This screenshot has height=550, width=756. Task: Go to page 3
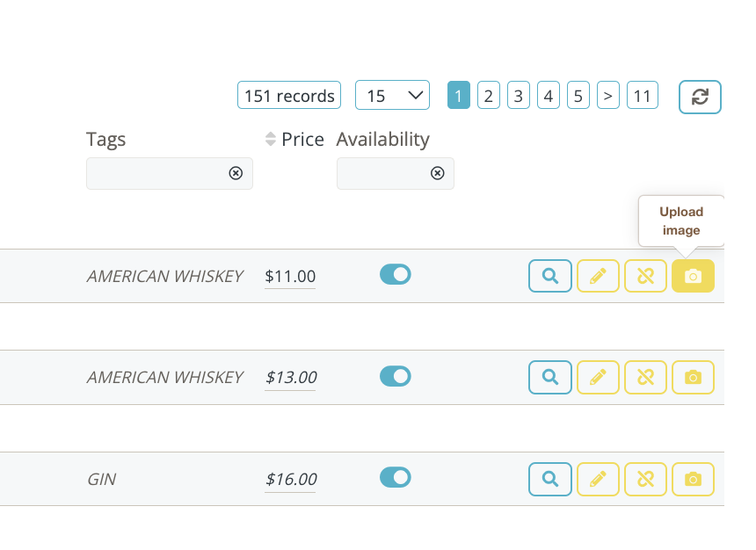tap(519, 96)
